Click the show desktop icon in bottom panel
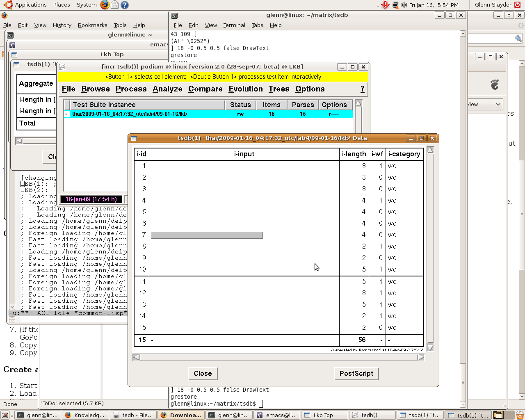 pyautogui.click(x=5, y=415)
